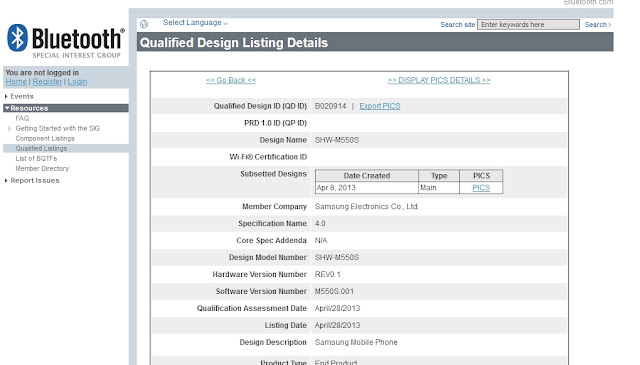Image resolution: width=640 pixels, height=365 pixels.
Task: Select Samsung Mobile Phone description text
Action: point(356,342)
